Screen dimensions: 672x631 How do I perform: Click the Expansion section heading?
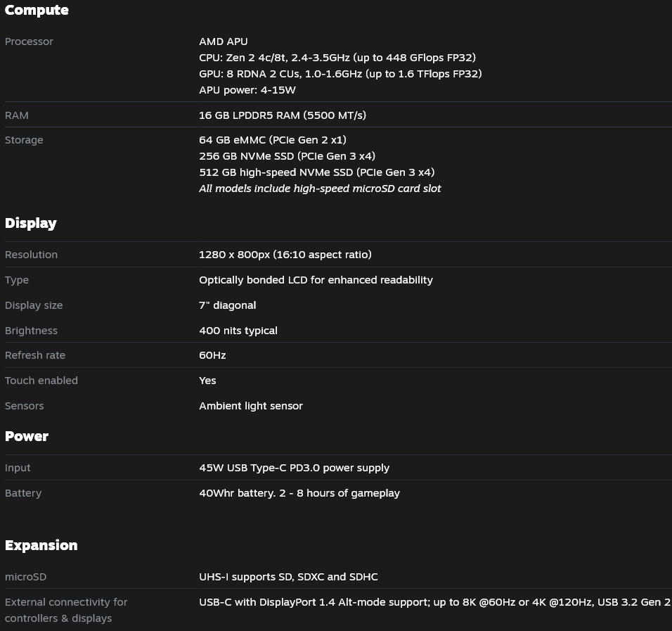pyautogui.click(x=41, y=545)
